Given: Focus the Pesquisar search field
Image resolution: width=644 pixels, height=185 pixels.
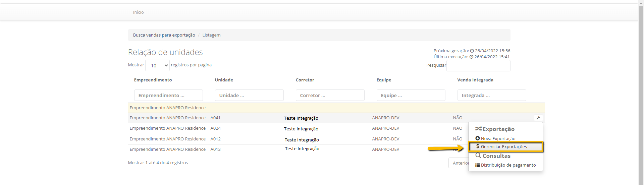Looking at the screenshot, I should click(478, 66).
